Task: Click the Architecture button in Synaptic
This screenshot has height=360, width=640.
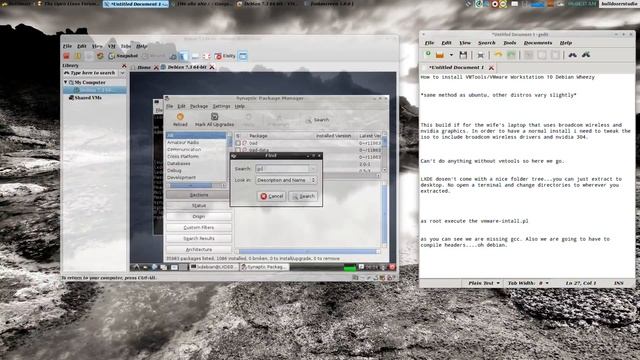Action: [199, 249]
